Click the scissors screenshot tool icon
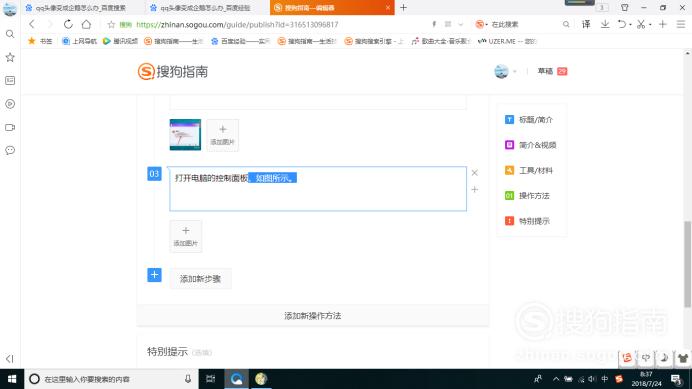 (641, 24)
